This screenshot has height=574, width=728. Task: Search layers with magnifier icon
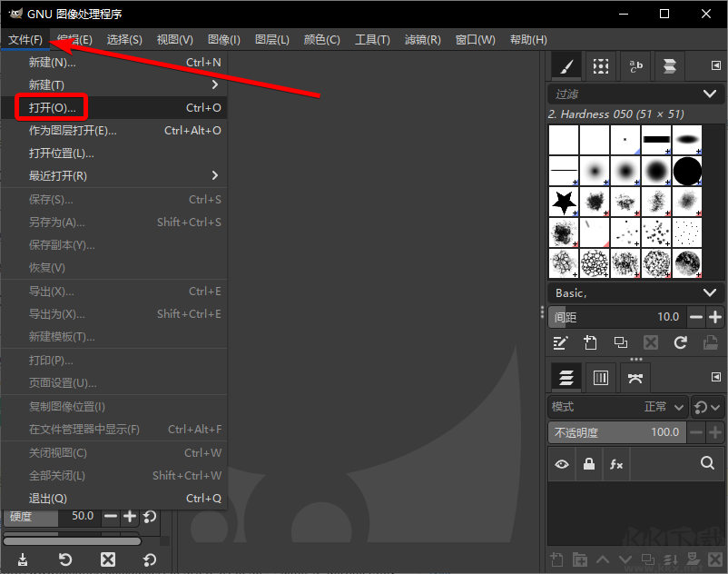click(x=707, y=463)
